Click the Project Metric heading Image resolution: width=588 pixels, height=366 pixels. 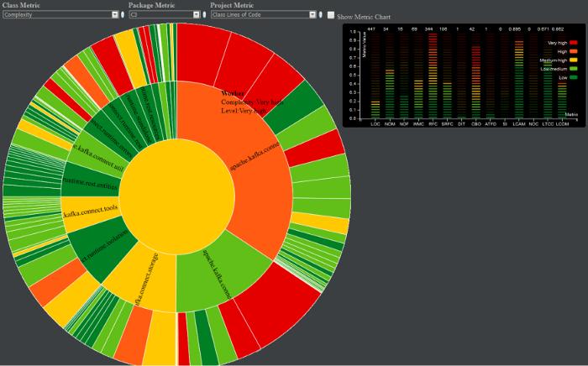click(x=232, y=5)
